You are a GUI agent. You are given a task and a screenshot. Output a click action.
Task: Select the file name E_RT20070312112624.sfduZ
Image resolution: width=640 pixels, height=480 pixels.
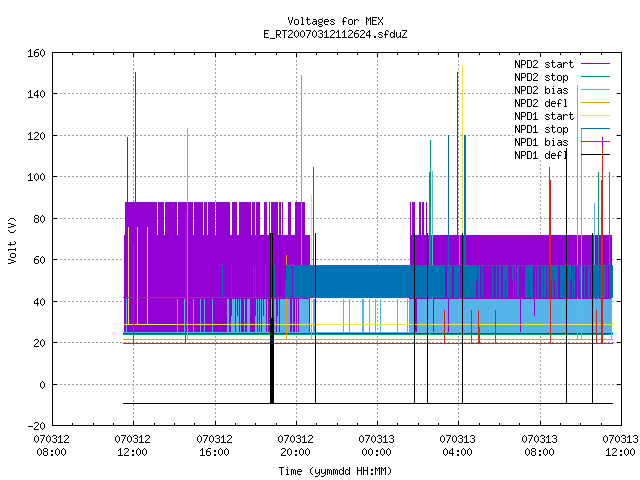[335, 34]
